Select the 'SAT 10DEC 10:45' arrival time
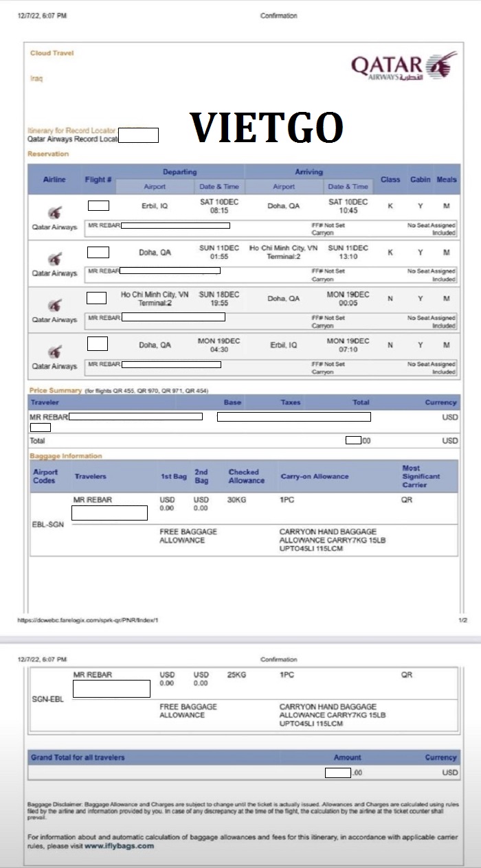 point(348,206)
